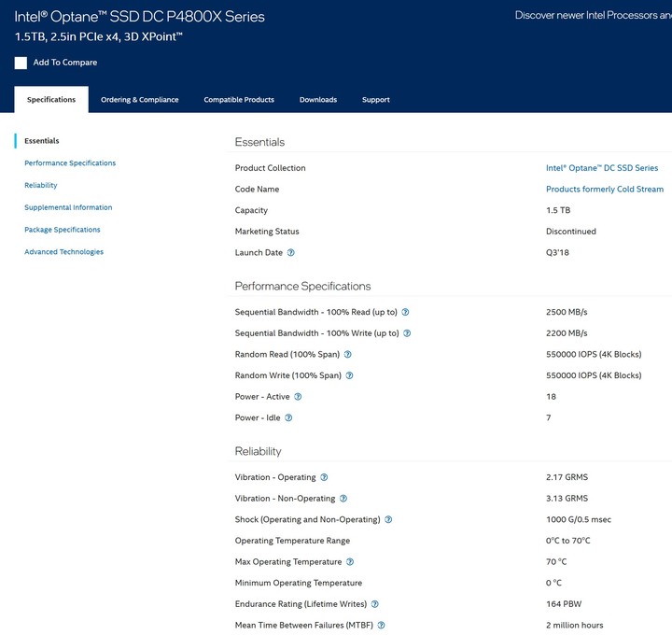
Task: Tick the Add To Compare checkbox
Action: [21, 63]
